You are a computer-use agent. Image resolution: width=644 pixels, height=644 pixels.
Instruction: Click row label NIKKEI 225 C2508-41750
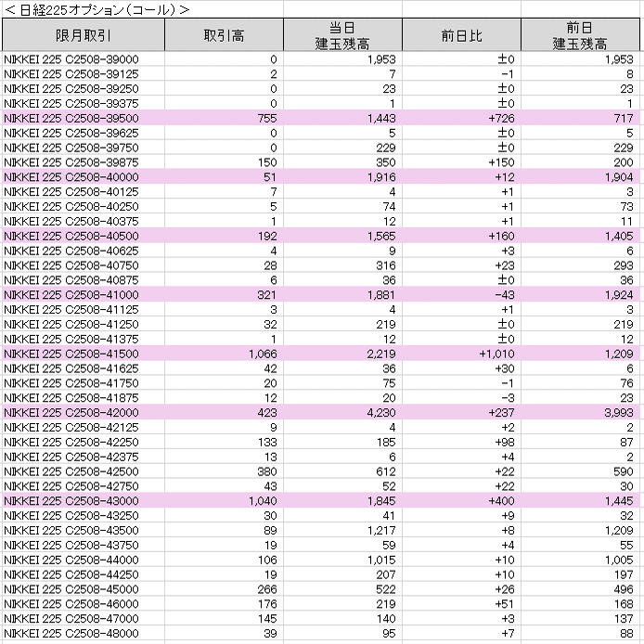(71, 383)
